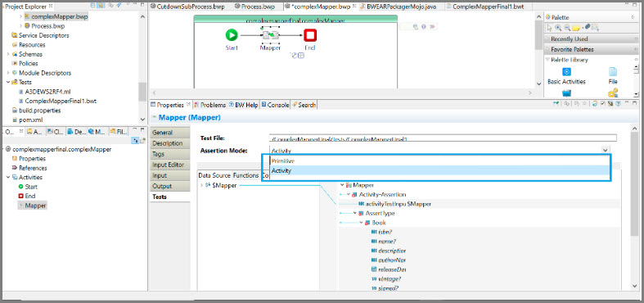Expand the Process.bwp tree node arrow
Image resolution: width=644 pixels, height=303 pixels.
[21, 26]
